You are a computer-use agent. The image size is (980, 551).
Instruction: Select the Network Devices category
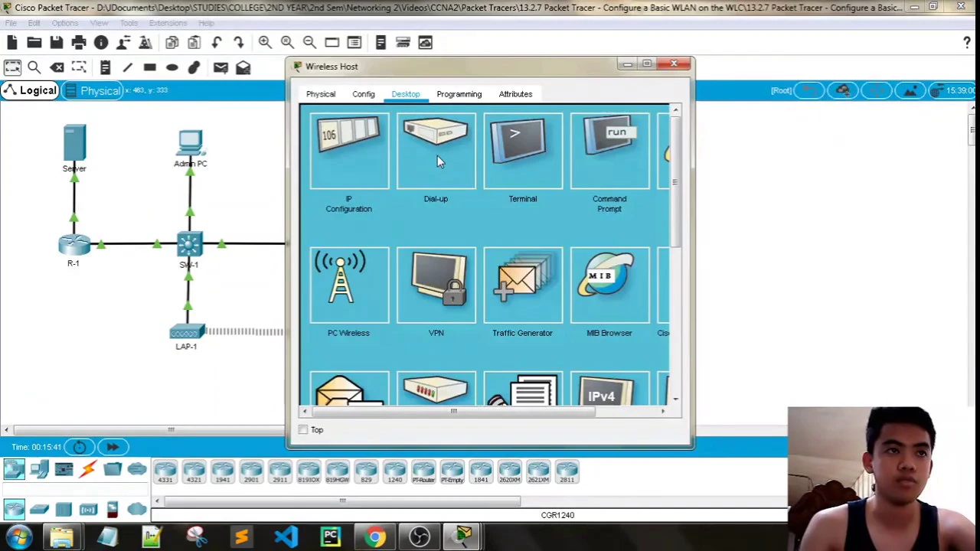coord(15,469)
